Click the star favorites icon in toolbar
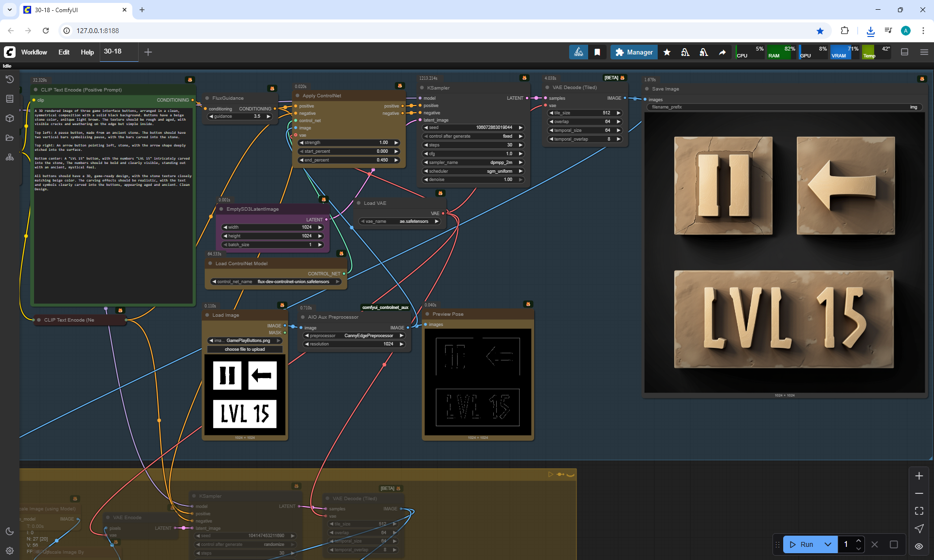Screen dimensions: 934x560 tap(667, 52)
